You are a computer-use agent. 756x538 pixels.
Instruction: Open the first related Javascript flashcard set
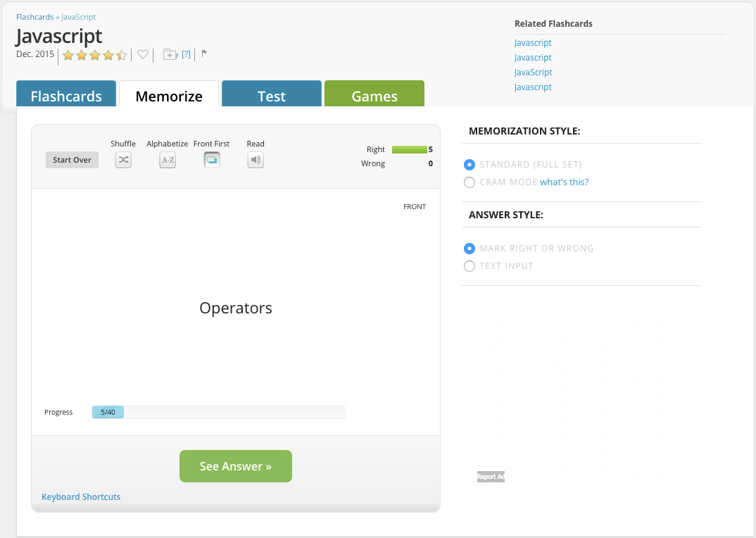(x=533, y=42)
